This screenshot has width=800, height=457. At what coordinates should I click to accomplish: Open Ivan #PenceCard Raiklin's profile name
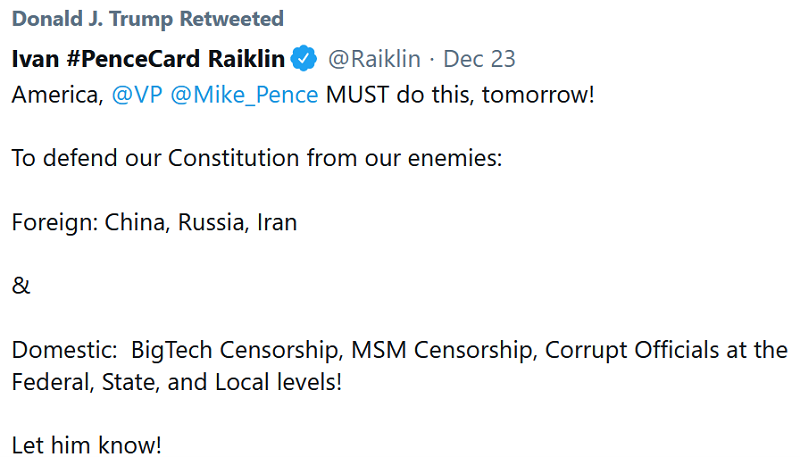click(x=148, y=59)
